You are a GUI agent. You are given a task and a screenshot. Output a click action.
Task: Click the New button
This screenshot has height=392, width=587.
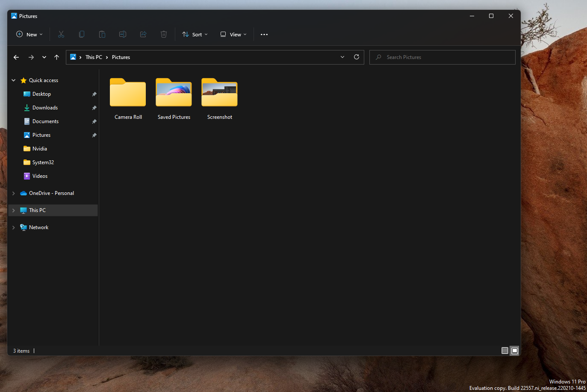pyautogui.click(x=29, y=34)
